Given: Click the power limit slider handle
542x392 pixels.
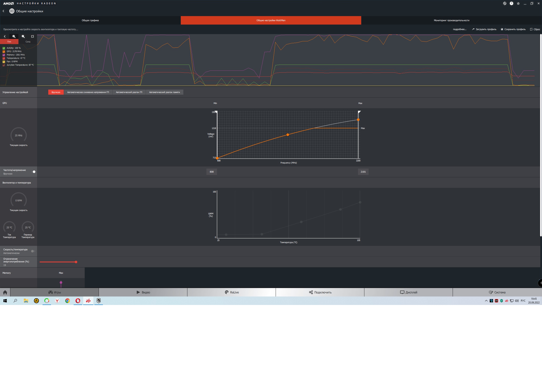Looking at the screenshot, I should 76,262.
